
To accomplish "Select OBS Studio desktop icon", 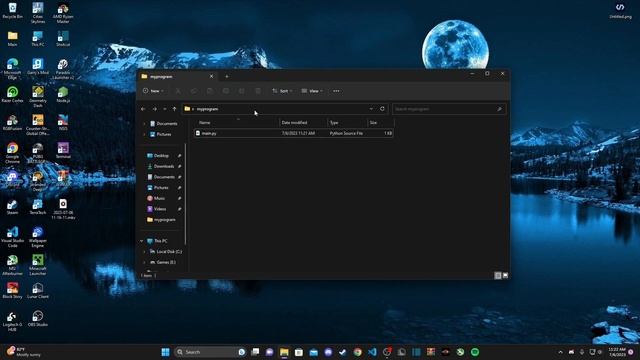I will [x=38, y=319].
